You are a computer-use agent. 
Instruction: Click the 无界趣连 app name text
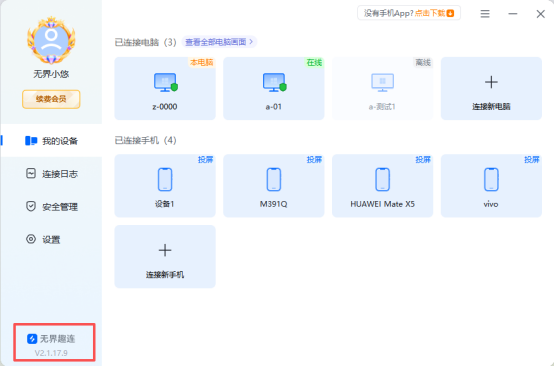tap(58, 339)
